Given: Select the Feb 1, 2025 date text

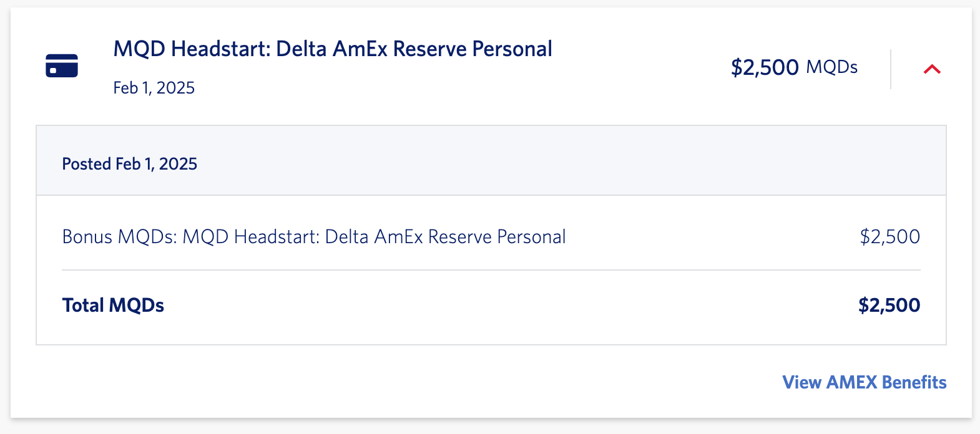Looking at the screenshot, I should (154, 88).
